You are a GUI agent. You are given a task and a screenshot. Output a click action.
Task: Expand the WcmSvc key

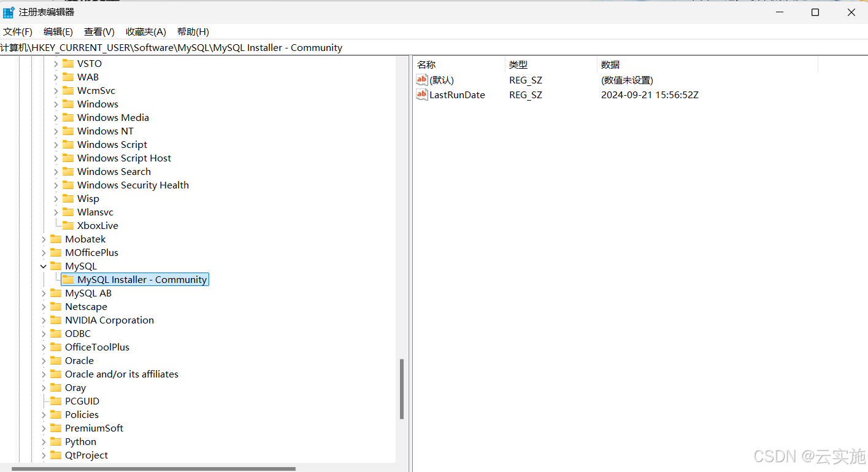[x=56, y=91]
